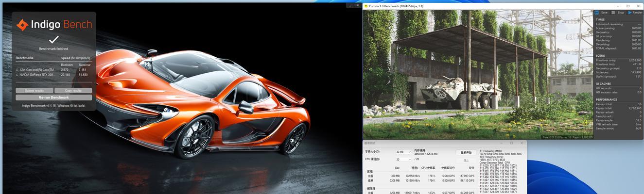
Task: Click the Indigo Bench logo icon
Action: (x=22, y=25)
